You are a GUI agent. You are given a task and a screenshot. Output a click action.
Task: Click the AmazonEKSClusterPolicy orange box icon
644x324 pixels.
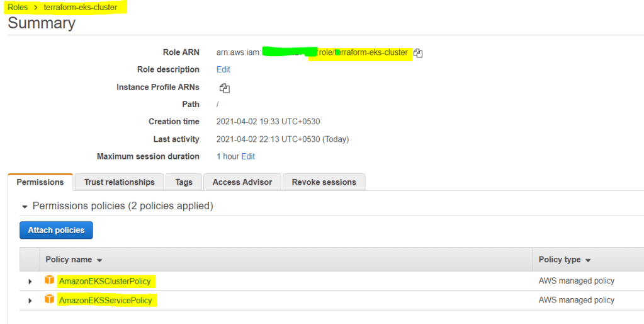point(49,281)
